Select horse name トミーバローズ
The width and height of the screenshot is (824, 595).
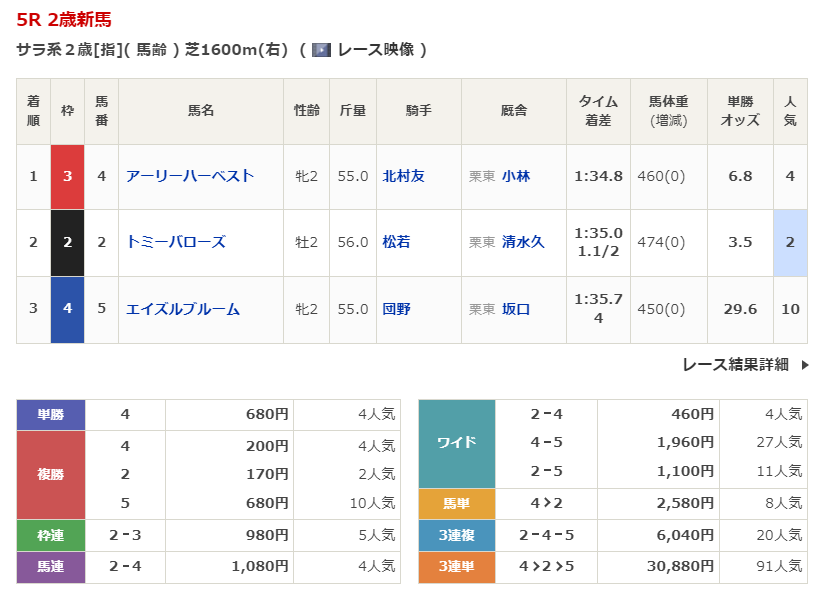click(176, 242)
